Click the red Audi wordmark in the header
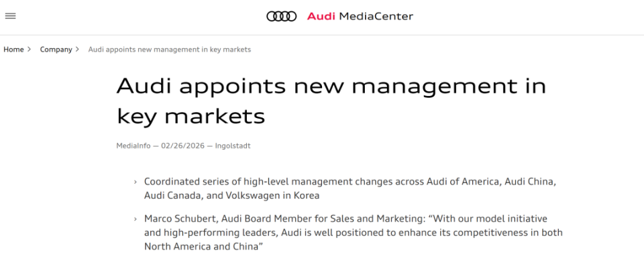644x279 pixels. click(321, 16)
